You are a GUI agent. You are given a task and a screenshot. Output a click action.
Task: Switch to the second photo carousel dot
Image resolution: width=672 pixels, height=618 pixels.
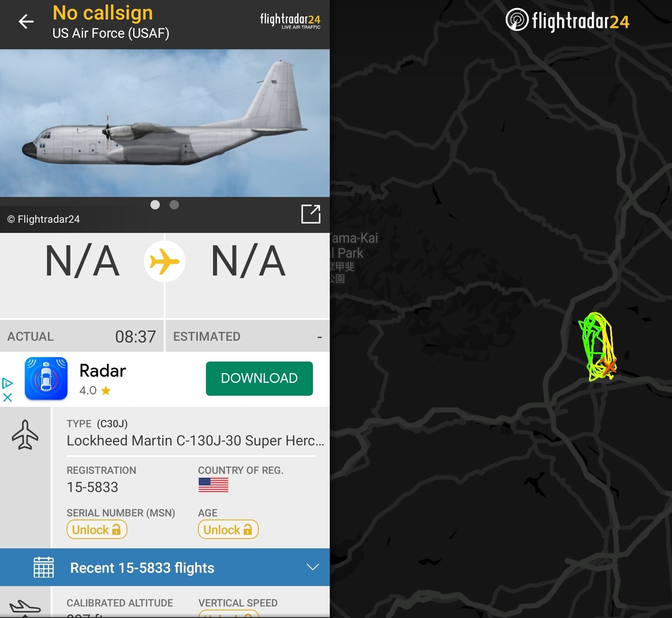(174, 205)
